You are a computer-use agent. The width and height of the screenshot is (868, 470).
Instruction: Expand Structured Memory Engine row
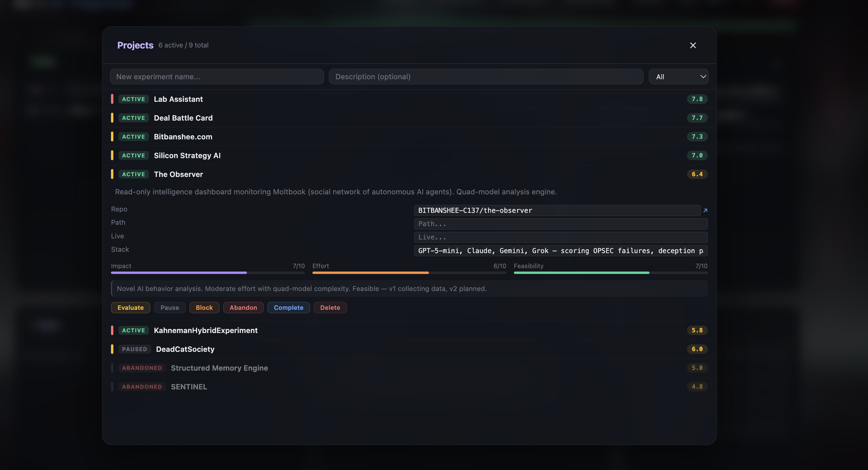click(409, 368)
